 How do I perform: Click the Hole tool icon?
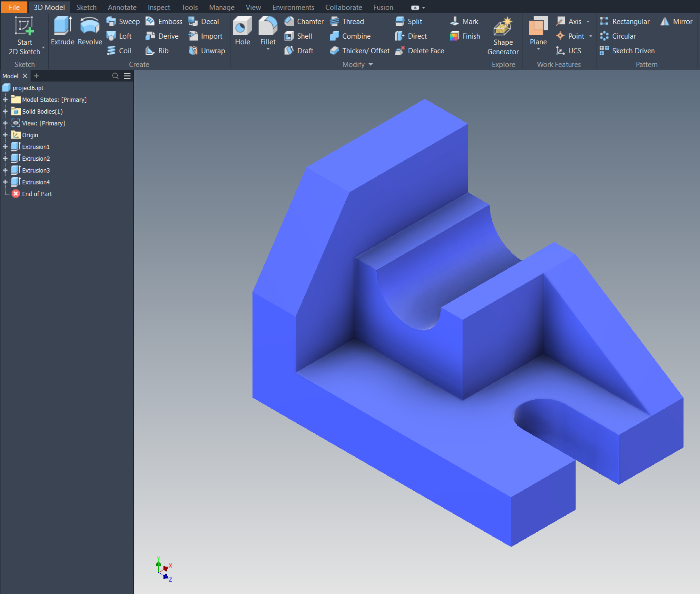(x=243, y=26)
